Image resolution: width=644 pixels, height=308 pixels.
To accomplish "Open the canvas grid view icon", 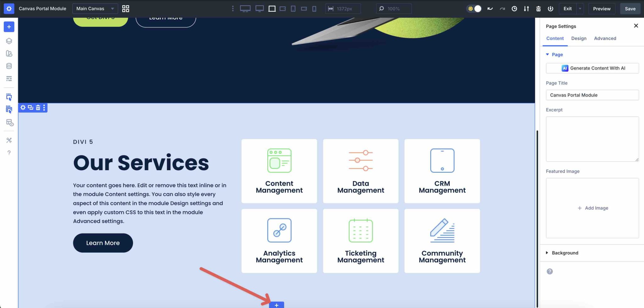I will tap(125, 8).
